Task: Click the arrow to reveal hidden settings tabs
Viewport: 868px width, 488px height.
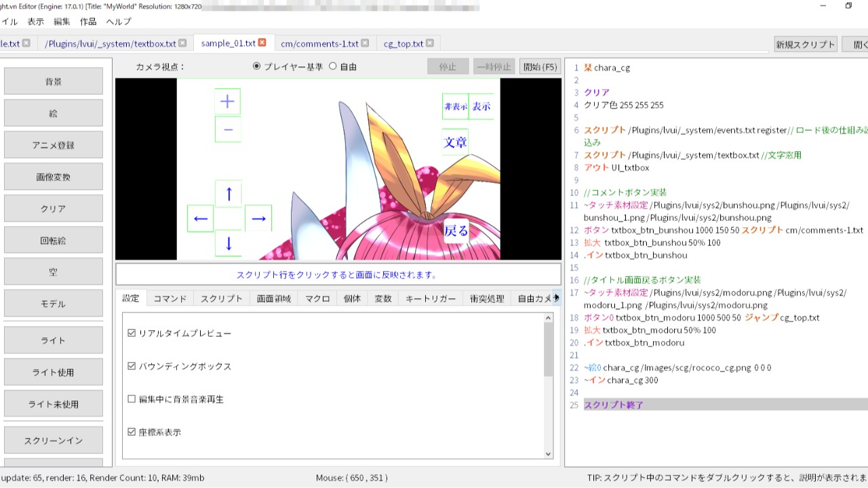Action: (x=556, y=298)
